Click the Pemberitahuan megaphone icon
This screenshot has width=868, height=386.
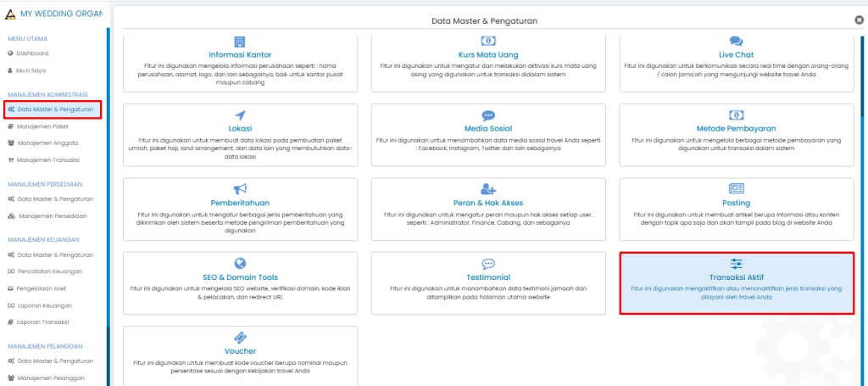[240, 189]
